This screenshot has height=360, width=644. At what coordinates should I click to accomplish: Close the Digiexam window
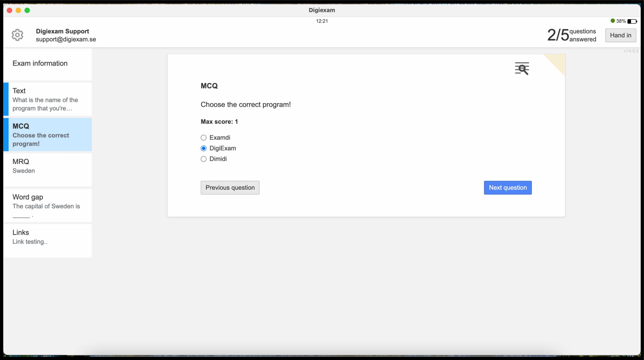coord(10,10)
